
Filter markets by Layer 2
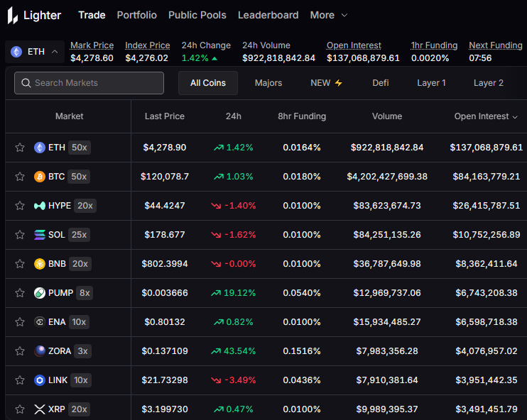pyautogui.click(x=489, y=83)
